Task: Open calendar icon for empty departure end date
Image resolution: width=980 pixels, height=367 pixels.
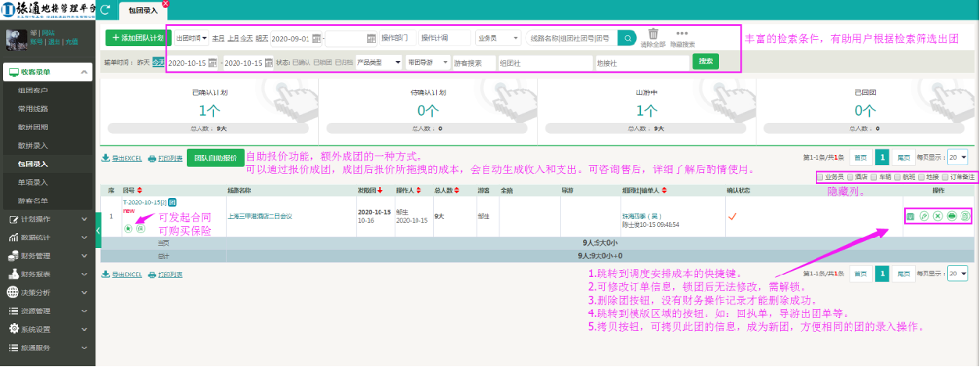Action: 372,38
